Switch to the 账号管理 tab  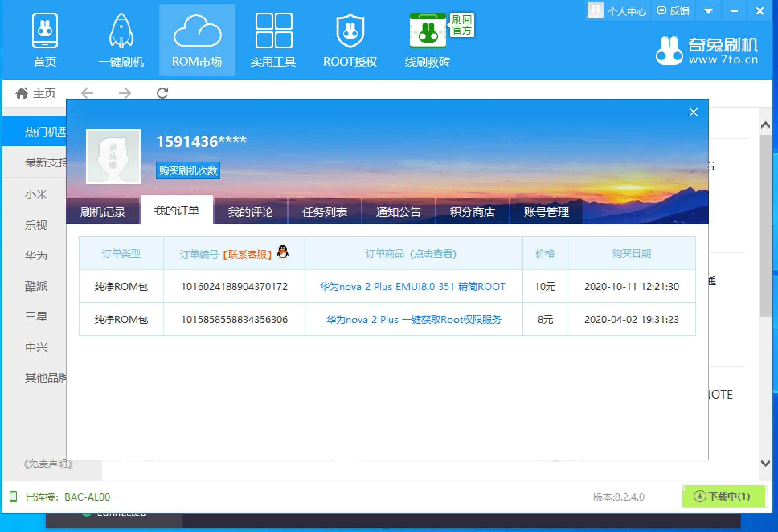547,212
